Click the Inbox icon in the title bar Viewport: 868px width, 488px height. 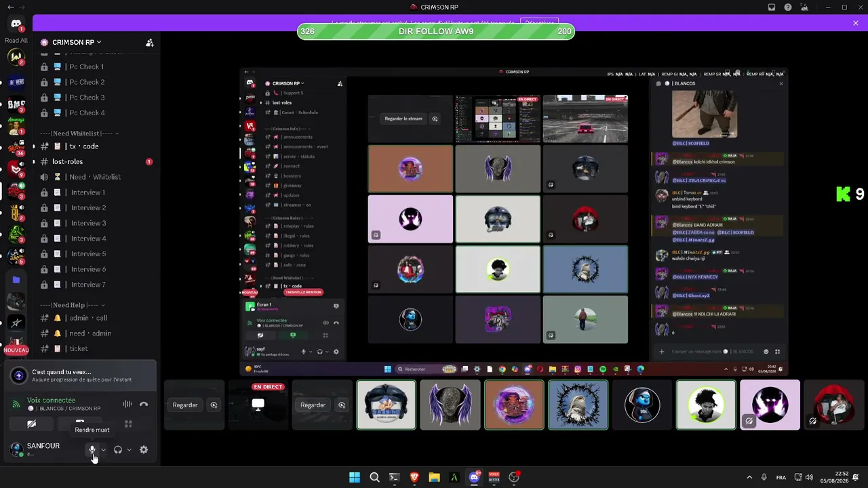click(x=772, y=7)
